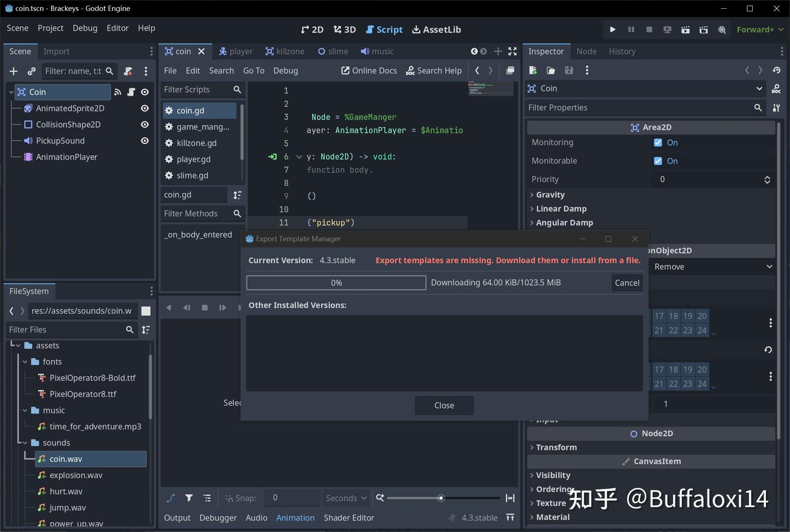The height and width of the screenshot is (532, 790).
Task: Open the Seconds time unit dropdown
Action: [345, 497]
